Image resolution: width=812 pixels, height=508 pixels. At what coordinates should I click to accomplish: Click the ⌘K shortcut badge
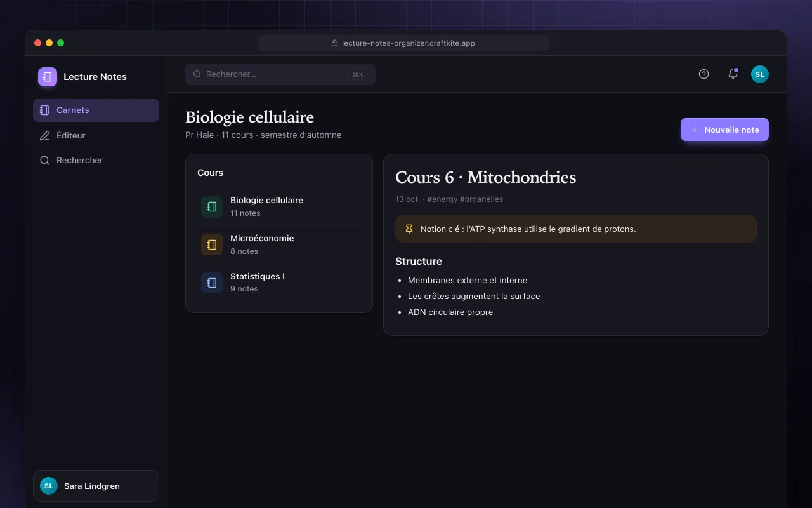(x=358, y=74)
